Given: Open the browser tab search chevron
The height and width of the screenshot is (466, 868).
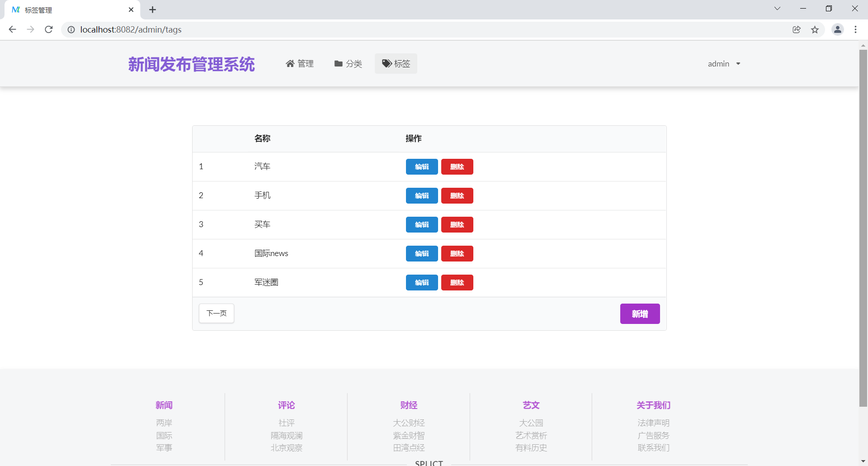Looking at the screenshot, I should click(x=777, y=8).
